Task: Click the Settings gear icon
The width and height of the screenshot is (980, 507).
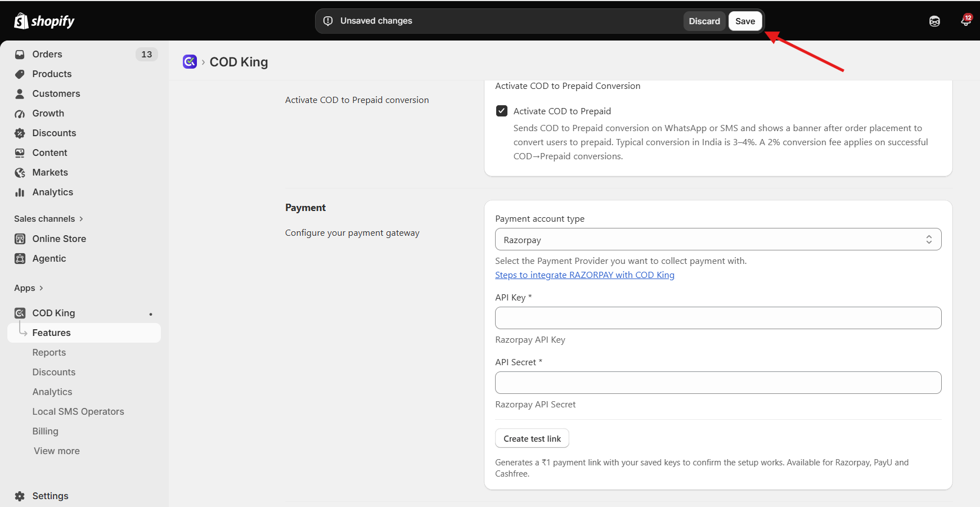Action: [20, 496]
